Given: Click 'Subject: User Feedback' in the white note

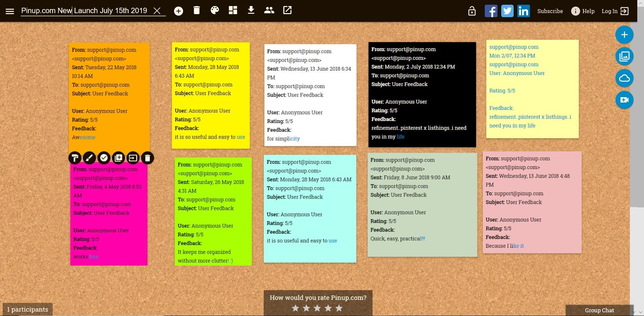Looking at the screenshot, I should pyautogui.click(x=295, y=95).
